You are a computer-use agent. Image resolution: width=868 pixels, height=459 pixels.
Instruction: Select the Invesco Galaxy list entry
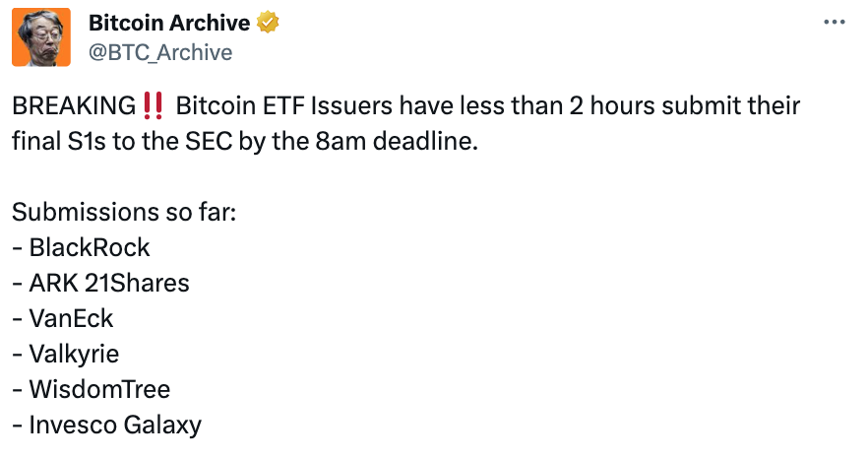[x=115, y=425]
